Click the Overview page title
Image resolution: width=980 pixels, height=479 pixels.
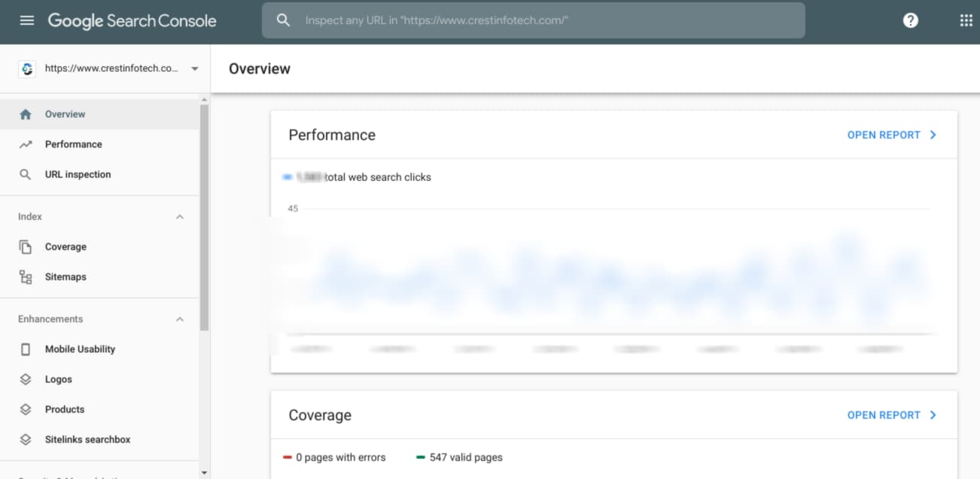coord(260,69)
